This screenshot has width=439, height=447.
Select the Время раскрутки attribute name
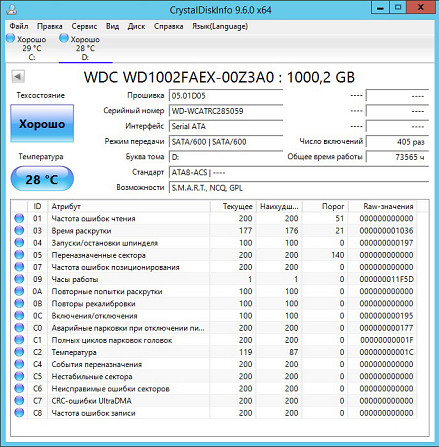click(81, 231)
